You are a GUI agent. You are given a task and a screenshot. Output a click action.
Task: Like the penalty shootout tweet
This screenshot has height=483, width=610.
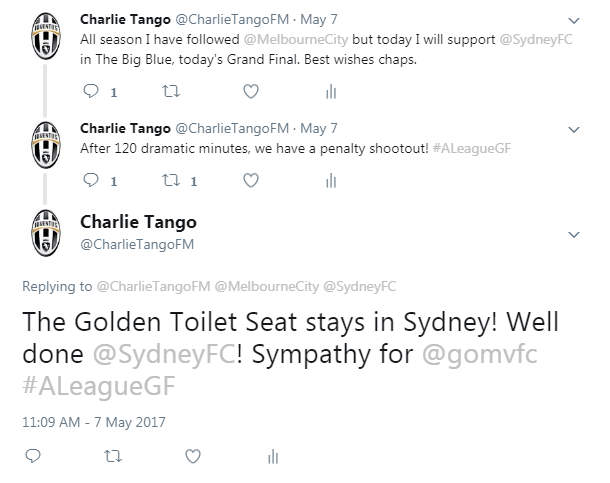click(251, 180)
